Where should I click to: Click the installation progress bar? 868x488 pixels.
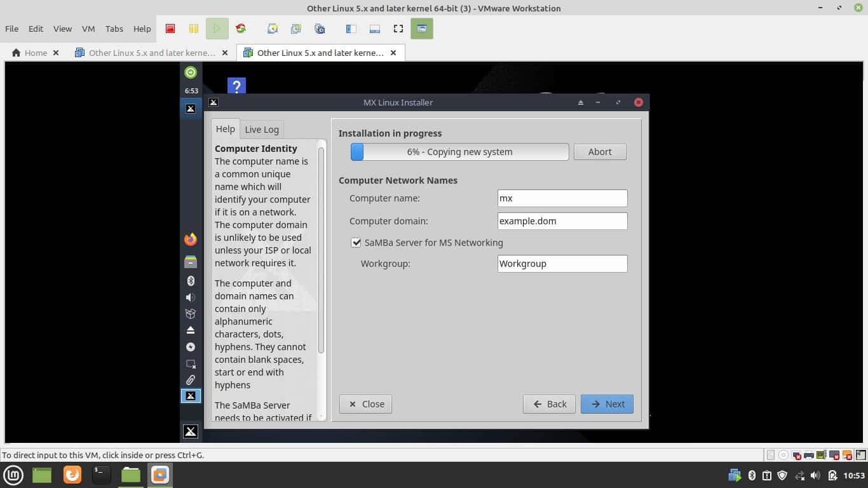(459, 152)
